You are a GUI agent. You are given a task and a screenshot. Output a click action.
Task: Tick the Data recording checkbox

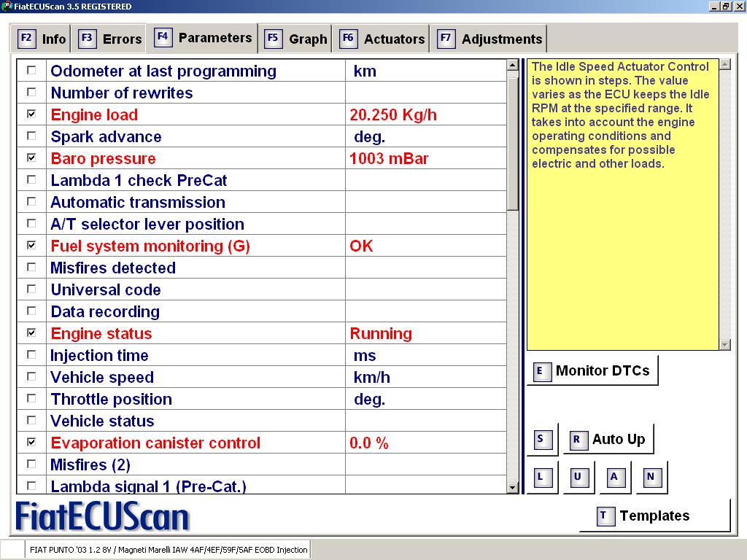pos(31,311)
